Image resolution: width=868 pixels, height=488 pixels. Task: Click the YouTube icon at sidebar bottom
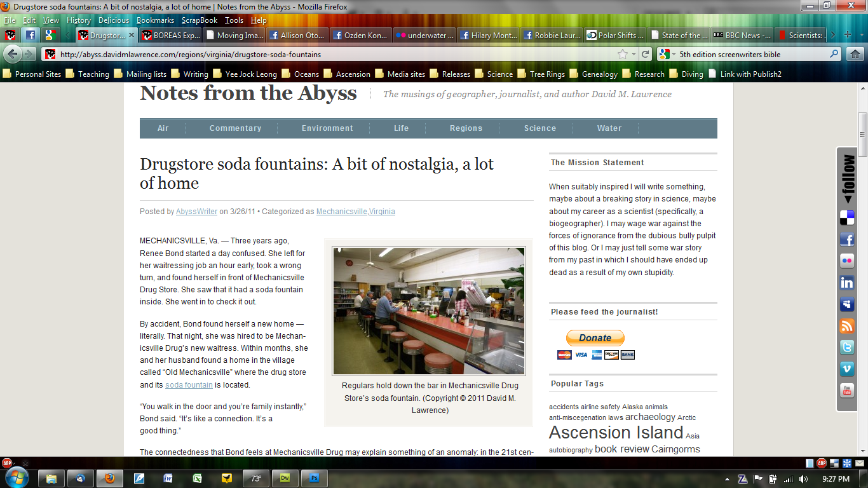pyautogui.click(x=846, y=391)
